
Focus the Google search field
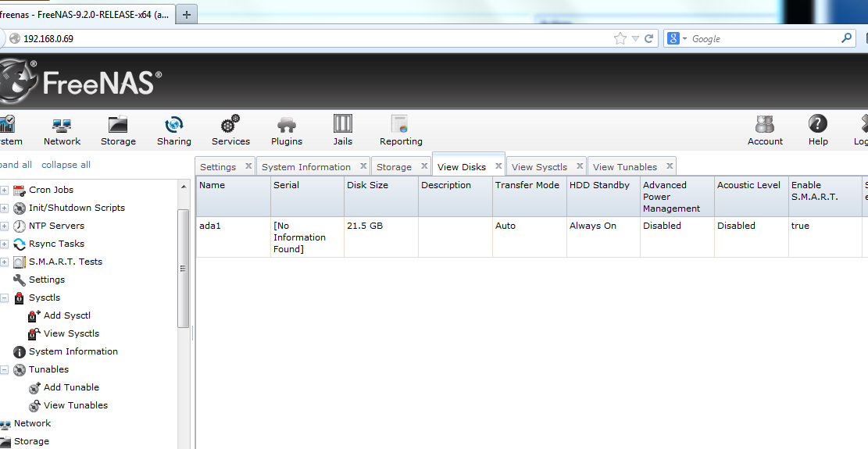[x=764, y=39]
